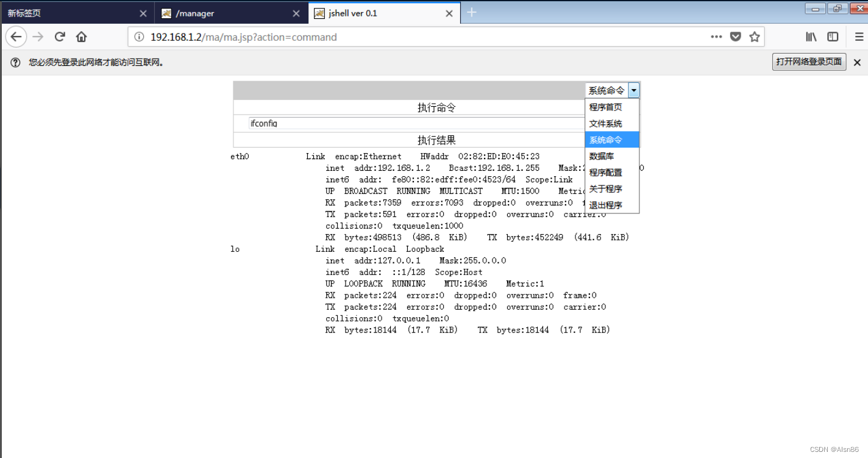Switch to the 新标签页 tab
868x458 pixels.
pos(78,13)
